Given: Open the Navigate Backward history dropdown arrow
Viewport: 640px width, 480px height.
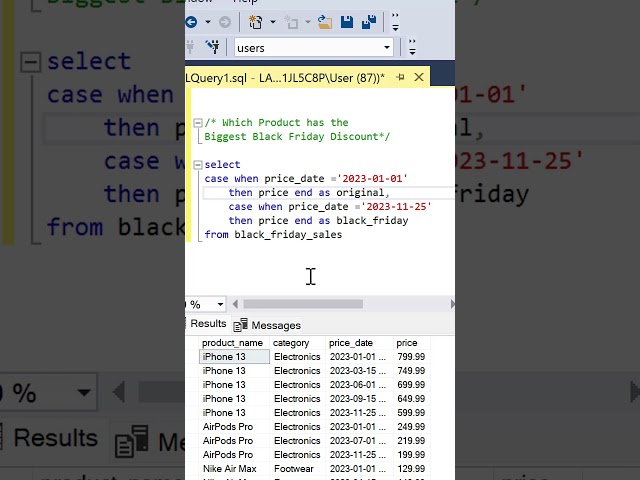Looking at the screenshot, I should (x=208, y=22).
